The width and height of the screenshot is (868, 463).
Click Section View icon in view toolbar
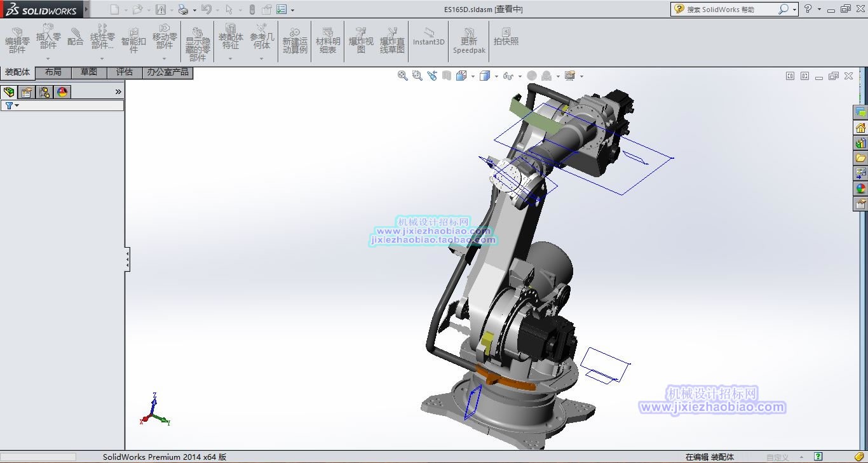click(x=447, y=76)
